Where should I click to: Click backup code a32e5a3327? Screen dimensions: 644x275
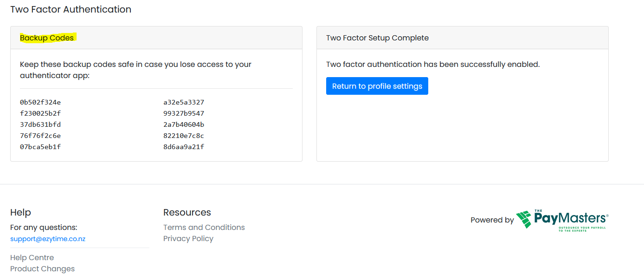coord(184,102)
